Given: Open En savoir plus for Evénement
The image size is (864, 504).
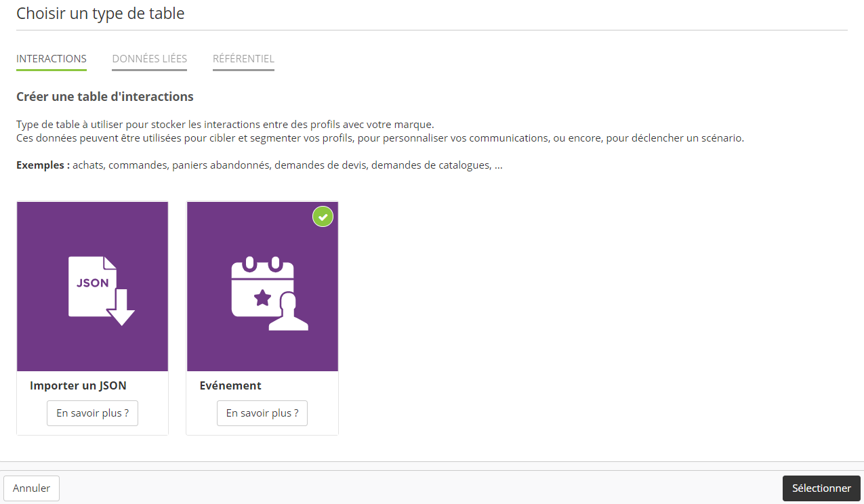Looking at the screenshot, I should point(262,413).
